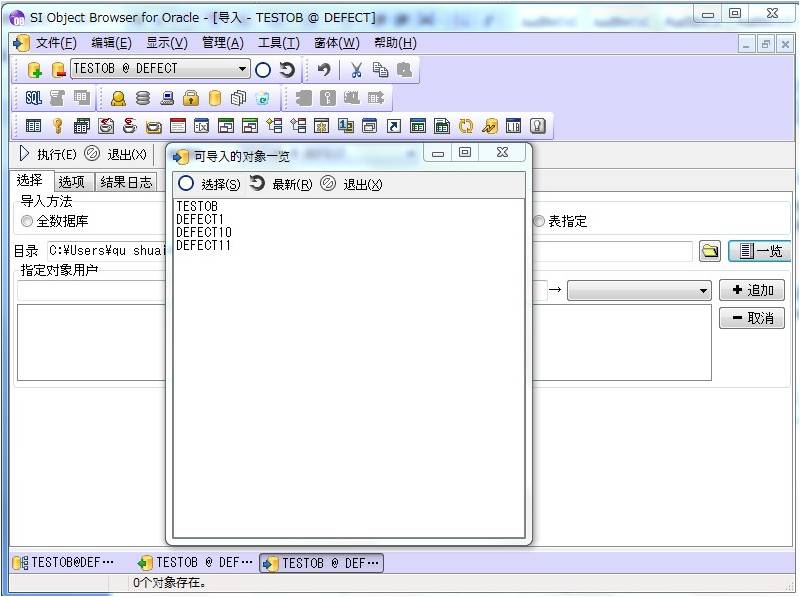Click the 一览 list button
Viewport: 800px width, 597px height.
pyautogui.click(x=760, y=251)
